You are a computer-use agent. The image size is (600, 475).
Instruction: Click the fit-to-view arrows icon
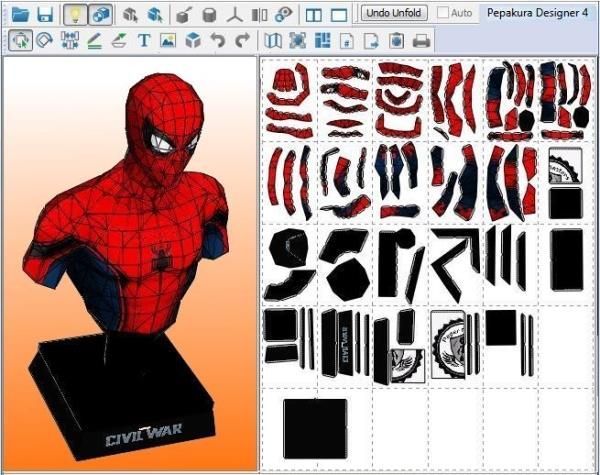pos(297,41)
